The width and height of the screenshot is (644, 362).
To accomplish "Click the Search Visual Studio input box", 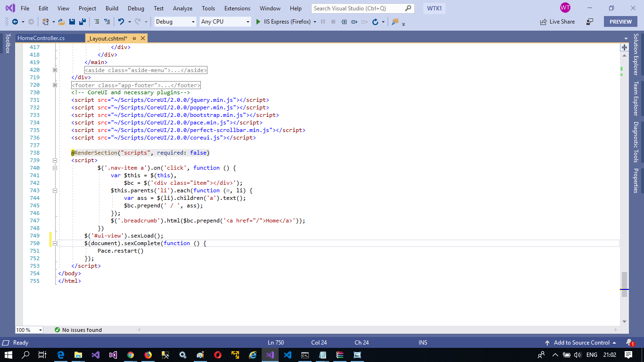I will point(358,8).
